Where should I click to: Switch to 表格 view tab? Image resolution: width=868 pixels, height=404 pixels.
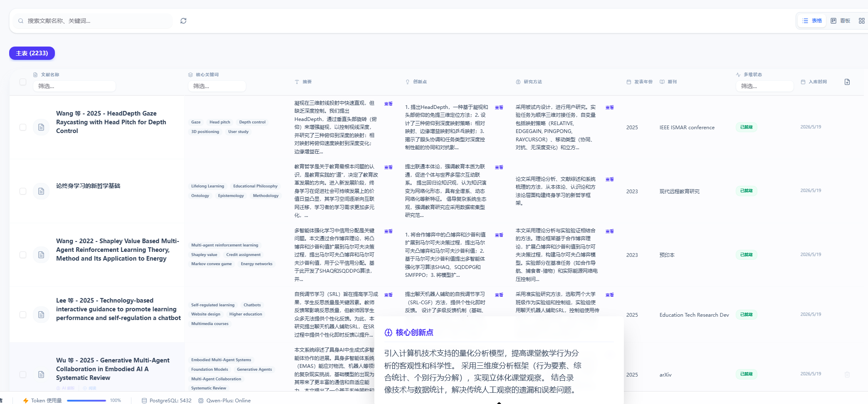click(812, 21)
